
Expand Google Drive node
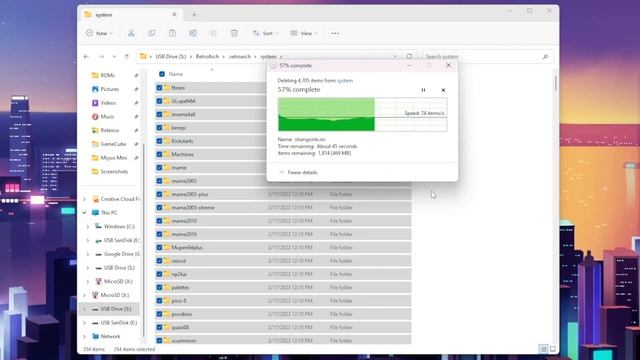click(x=88, y=254)
